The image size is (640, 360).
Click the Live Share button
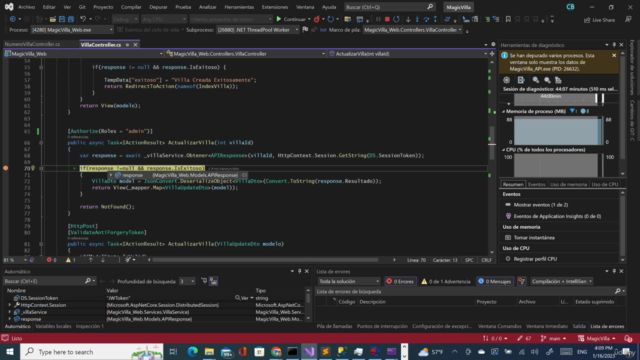tap(599, 20)
